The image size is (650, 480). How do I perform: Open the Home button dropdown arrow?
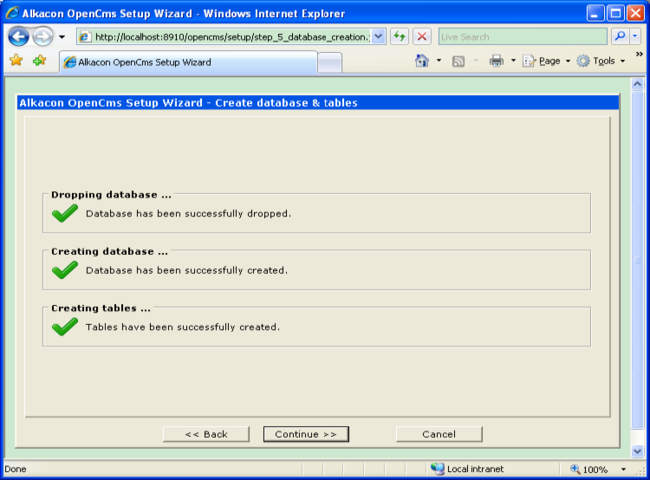click(x=439, y=61)
